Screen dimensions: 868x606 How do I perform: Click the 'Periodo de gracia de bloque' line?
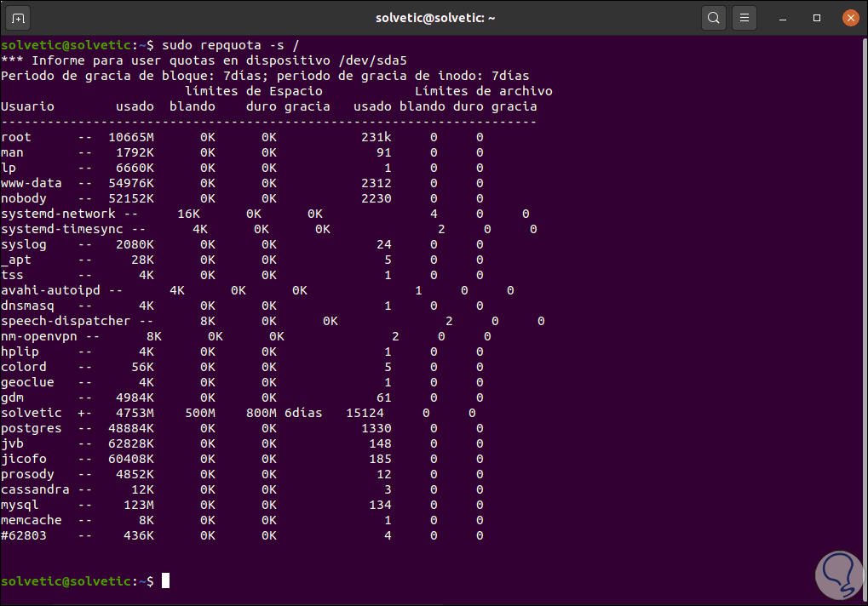[x=265, y=76]
